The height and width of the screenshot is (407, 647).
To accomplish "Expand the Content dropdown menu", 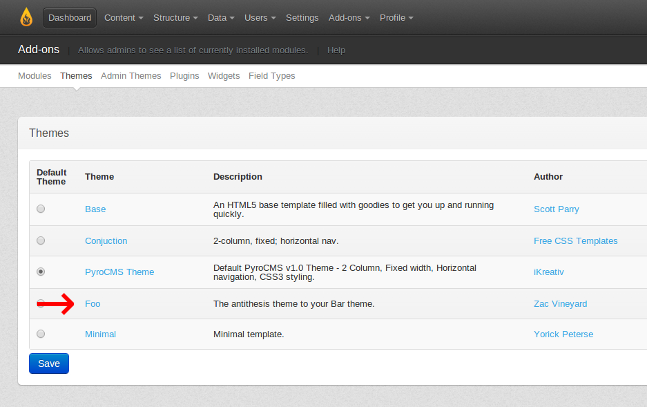I will click(123, 18).
